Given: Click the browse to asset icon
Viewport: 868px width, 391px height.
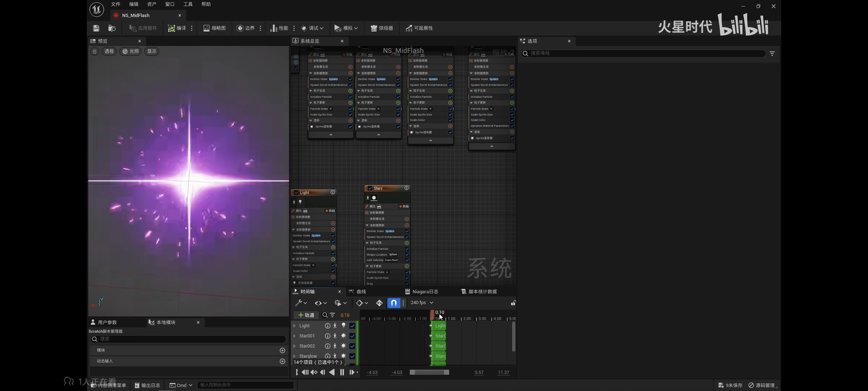Looking at the screenshot, I should [112, 28].
